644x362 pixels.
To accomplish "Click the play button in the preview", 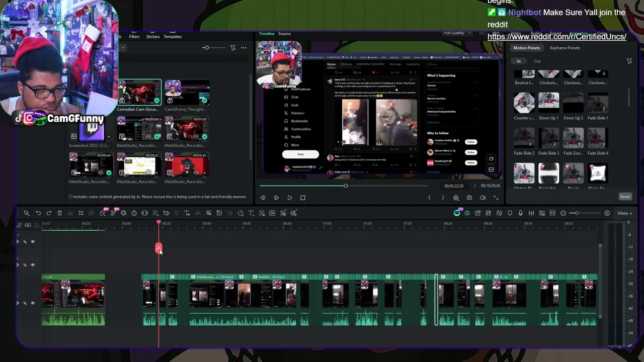I will pos(290,198).
